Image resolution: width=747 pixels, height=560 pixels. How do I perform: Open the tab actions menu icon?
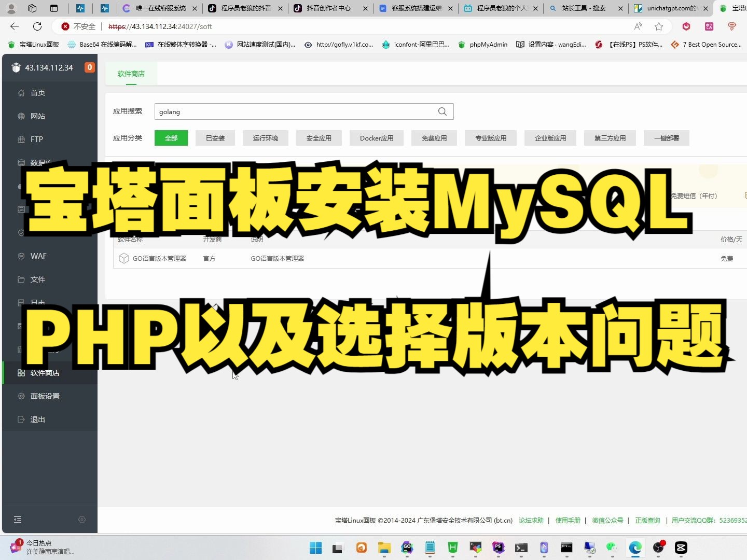tap(54, 8)
